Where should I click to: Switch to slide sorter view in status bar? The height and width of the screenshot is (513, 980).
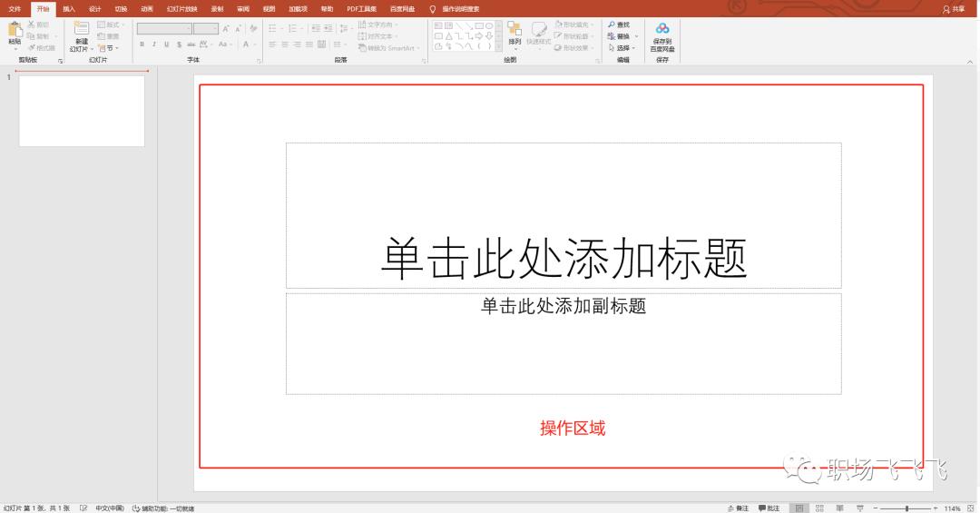pyautogui.click(x=818, y=508)
